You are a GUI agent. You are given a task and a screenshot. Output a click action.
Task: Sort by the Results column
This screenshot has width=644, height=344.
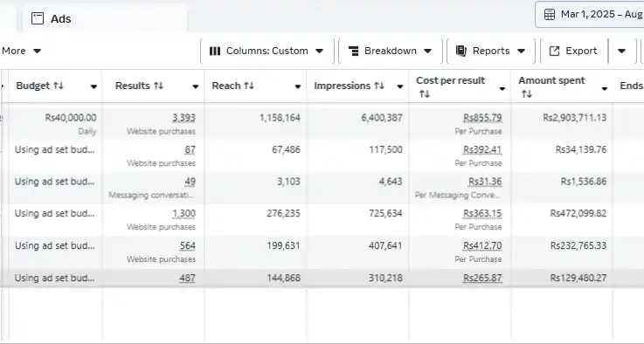coord(158,86)
